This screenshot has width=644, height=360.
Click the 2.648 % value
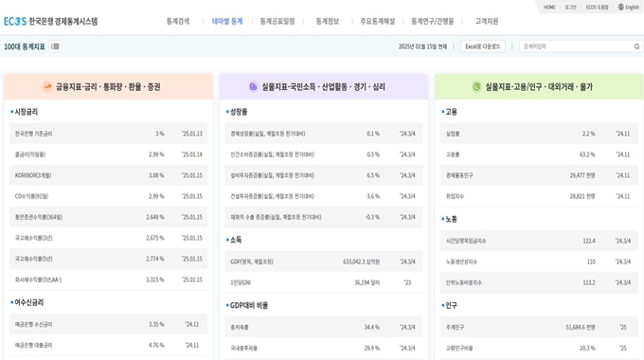coord(155,217)
